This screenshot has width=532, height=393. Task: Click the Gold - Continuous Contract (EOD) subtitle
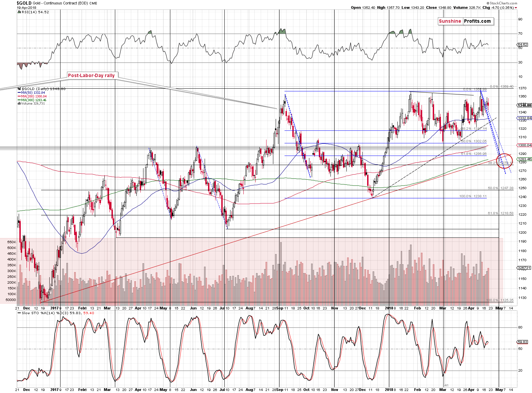(x=60, y=3)
